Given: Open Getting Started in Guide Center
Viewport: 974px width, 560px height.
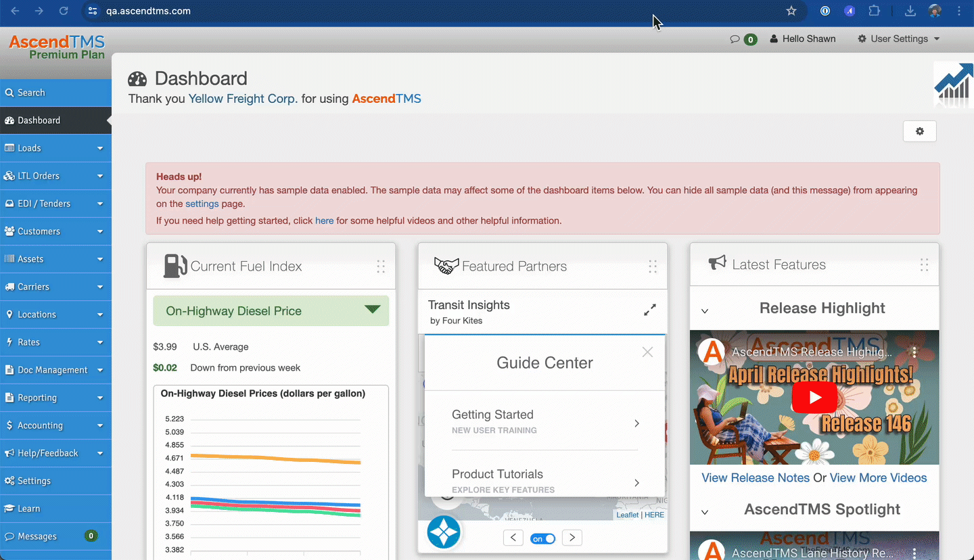Looking at the screenshot, I should 545,422.
